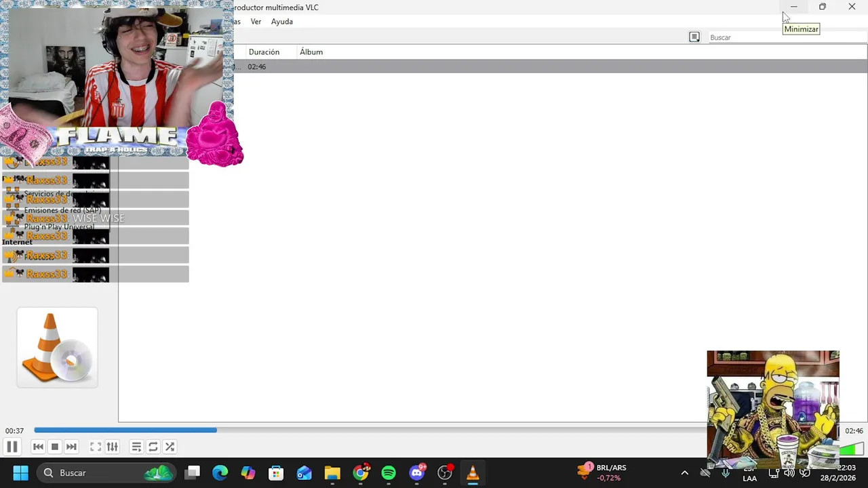The image size is (868, 488).
Task: Switch to OBS Studio on the taskbar
Action: 445,473
